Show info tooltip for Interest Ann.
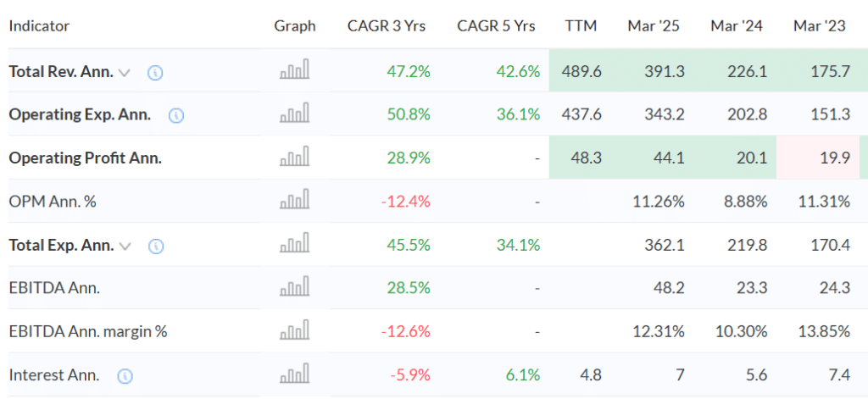This screenshot has width=868, height=399. coord(125,375)
